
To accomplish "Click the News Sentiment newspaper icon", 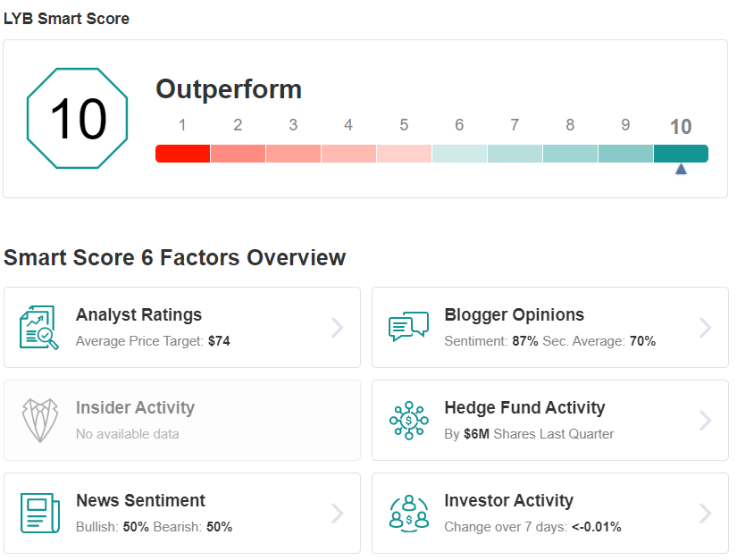I will point(40,513).
